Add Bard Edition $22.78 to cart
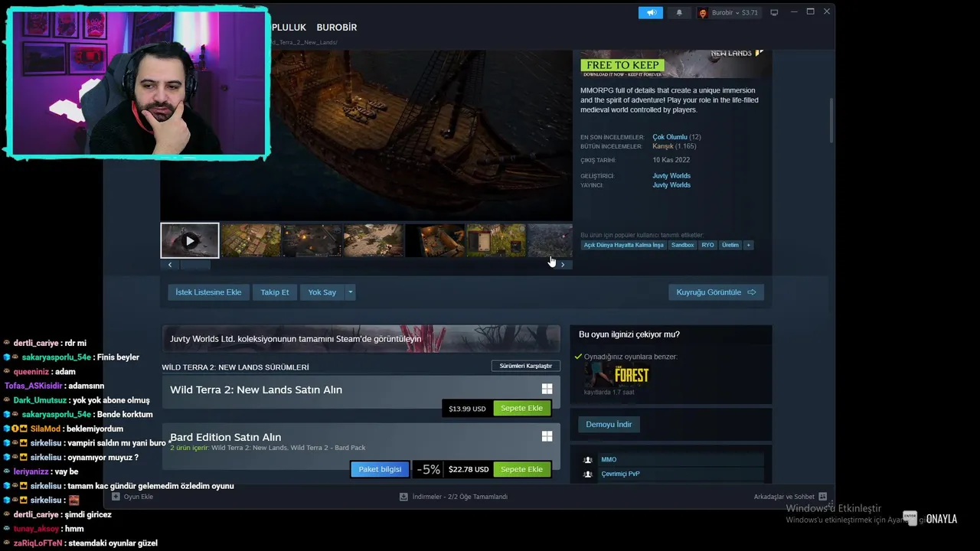This screenshot has height=551, width=980. (x=521, y=469)
